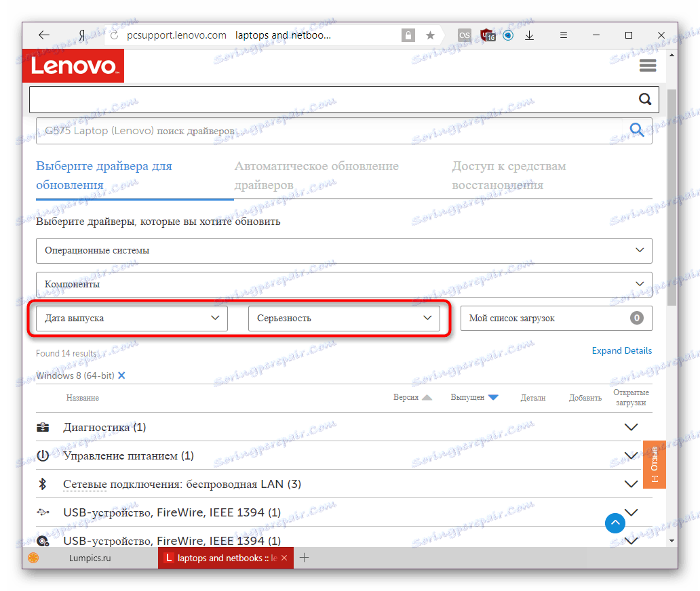700x591 pixels.
Task: Toggle ascending sort on the Версия column
Action: pyautogui.click(x=426, y=398)
